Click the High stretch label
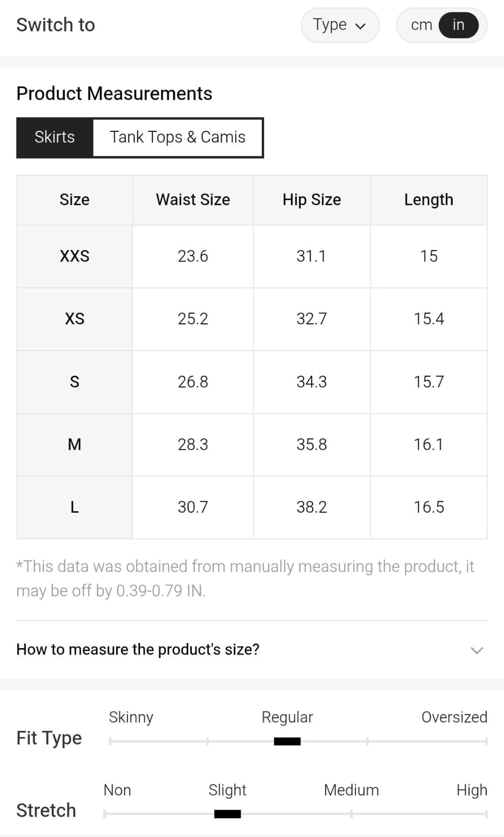 coord(472,790)
